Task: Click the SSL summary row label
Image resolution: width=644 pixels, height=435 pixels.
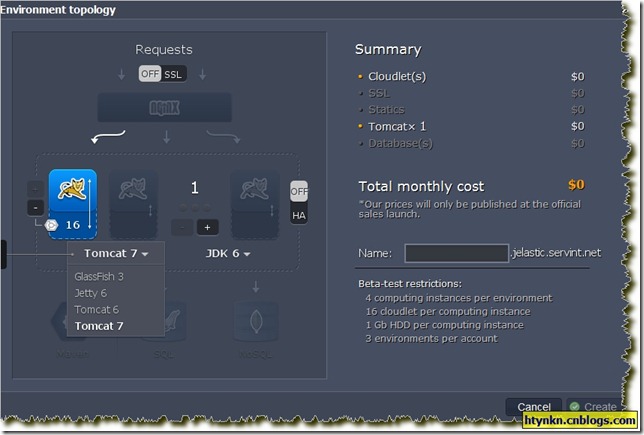Action: pyautogui.click(x=379, y=93)
